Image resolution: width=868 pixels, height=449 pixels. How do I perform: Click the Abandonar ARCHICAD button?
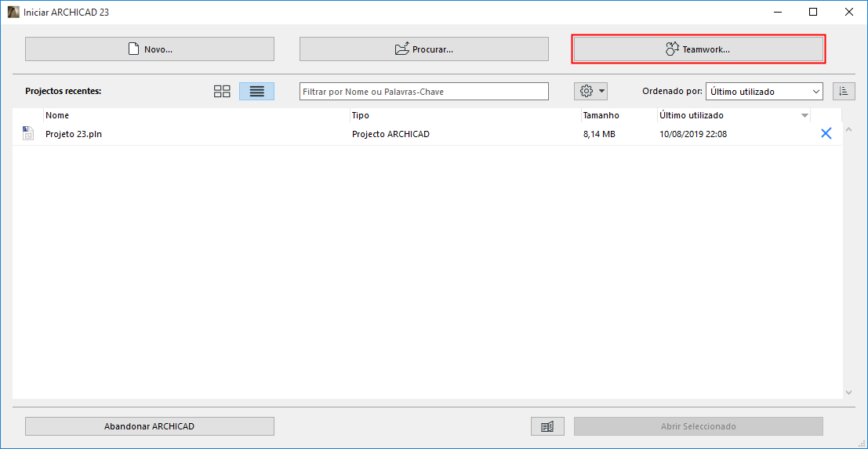click(x=150, y=426)
